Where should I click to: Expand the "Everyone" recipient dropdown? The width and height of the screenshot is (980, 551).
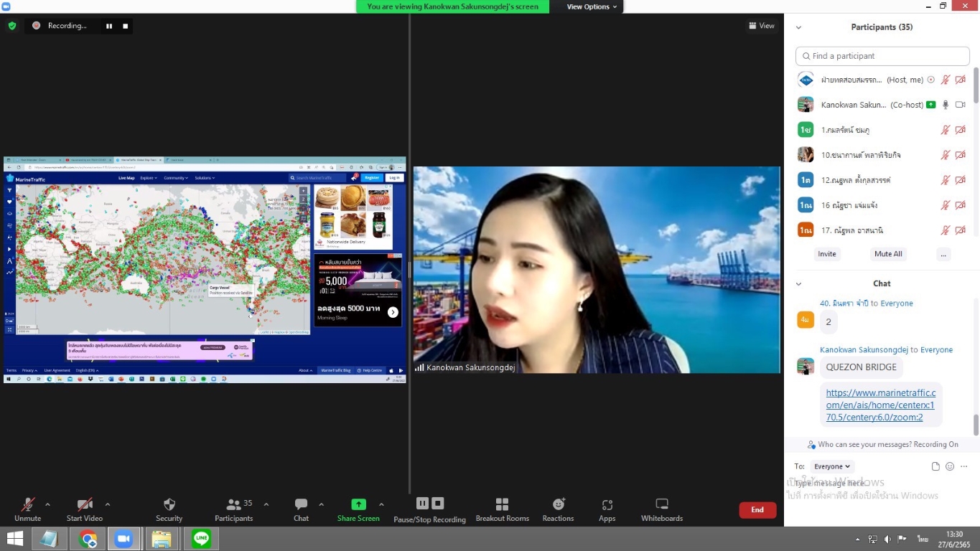click(x=832, y=466)
